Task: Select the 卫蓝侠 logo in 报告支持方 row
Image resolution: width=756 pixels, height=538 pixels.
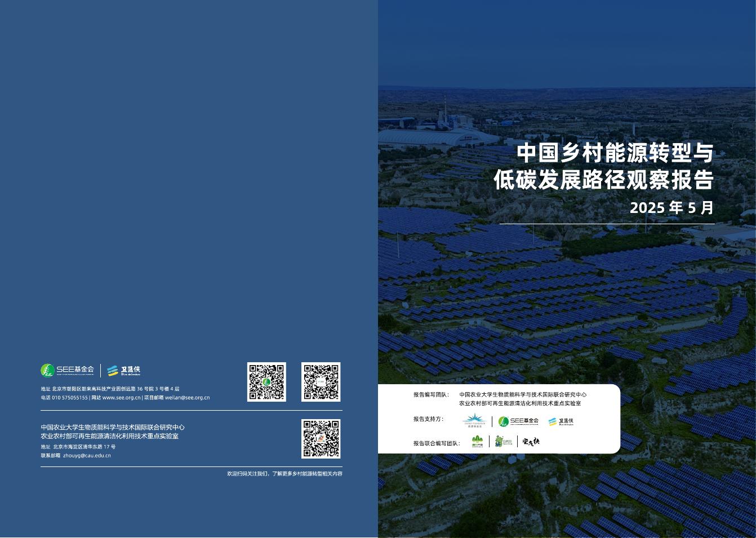Action: [562, 421]
